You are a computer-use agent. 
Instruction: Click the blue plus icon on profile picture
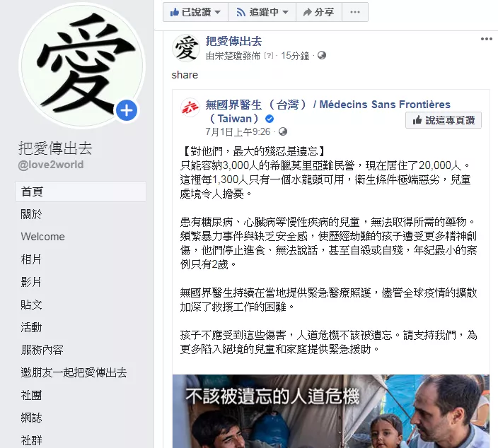[127, 110]
